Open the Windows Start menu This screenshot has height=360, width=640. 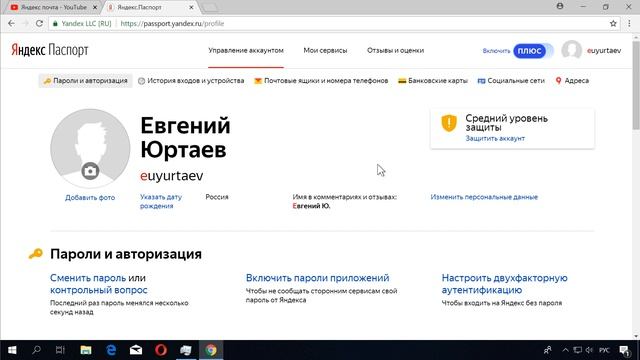12,350
